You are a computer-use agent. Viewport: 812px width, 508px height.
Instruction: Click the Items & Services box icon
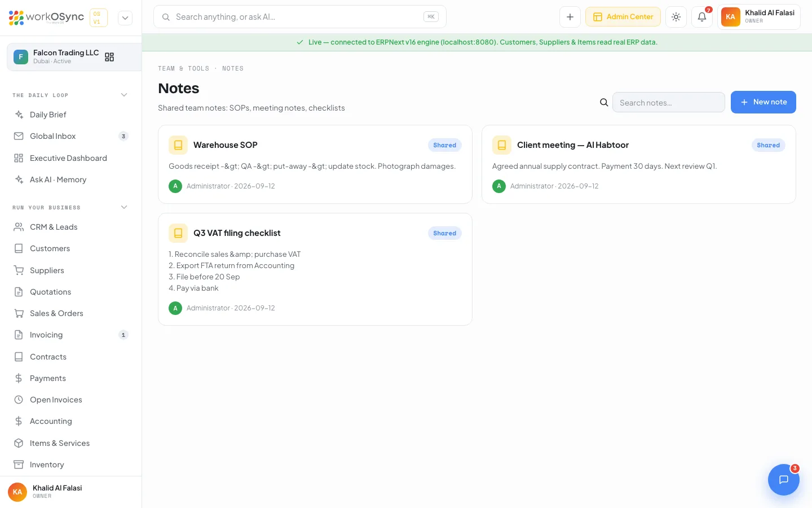19,443
